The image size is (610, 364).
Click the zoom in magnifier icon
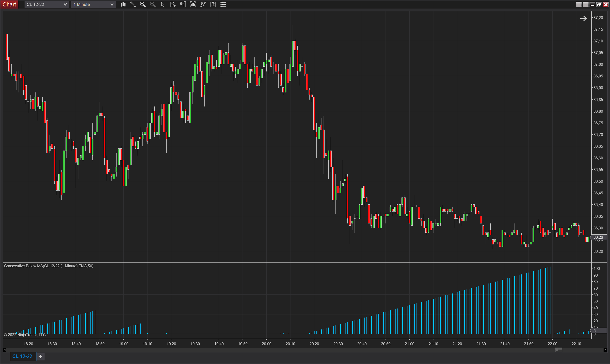(x=143, y=5)
